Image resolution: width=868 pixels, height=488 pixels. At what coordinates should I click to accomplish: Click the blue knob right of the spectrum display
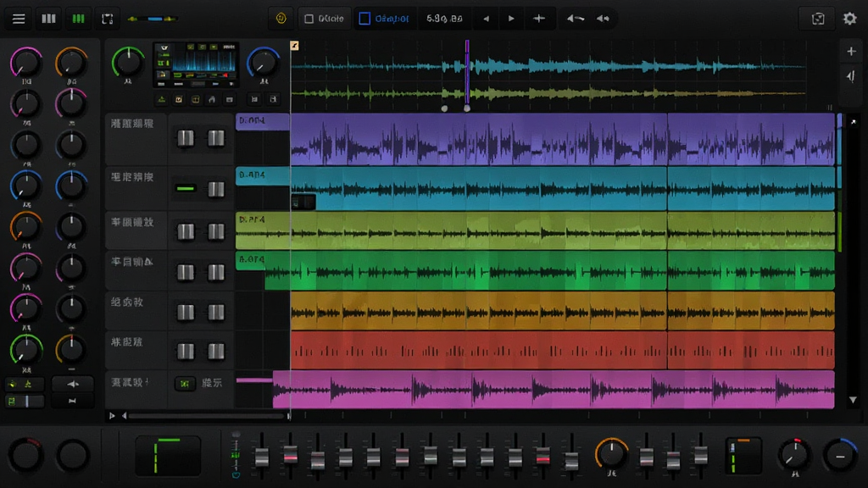264,62
